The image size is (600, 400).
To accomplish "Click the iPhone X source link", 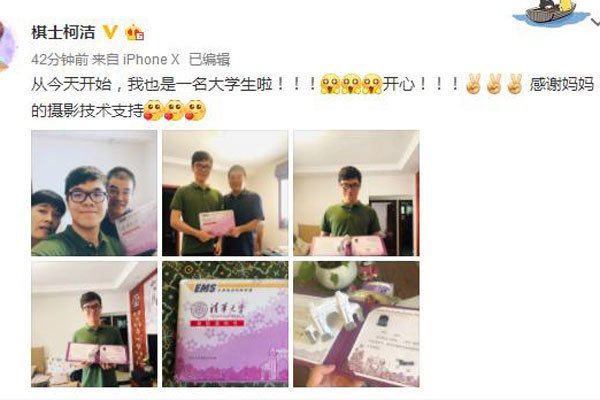I will point(151,60).
